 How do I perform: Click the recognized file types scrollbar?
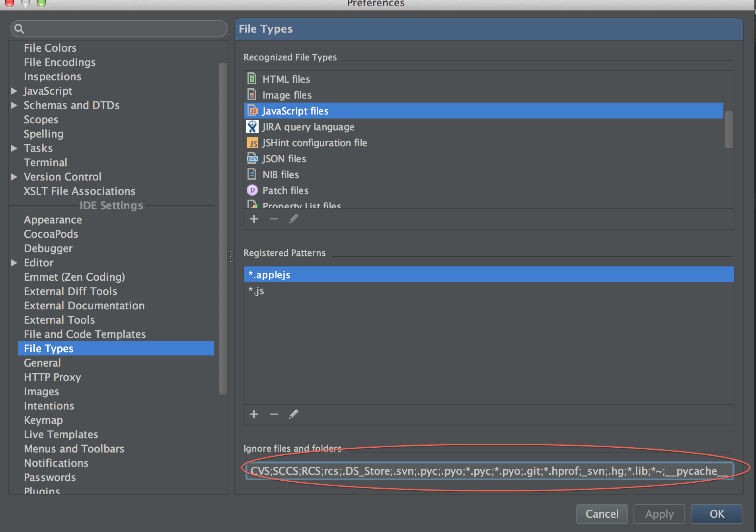pos(729,130)
